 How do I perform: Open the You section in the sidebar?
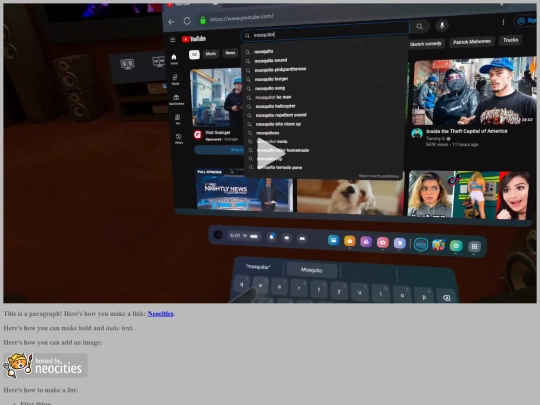pos(178,119)
